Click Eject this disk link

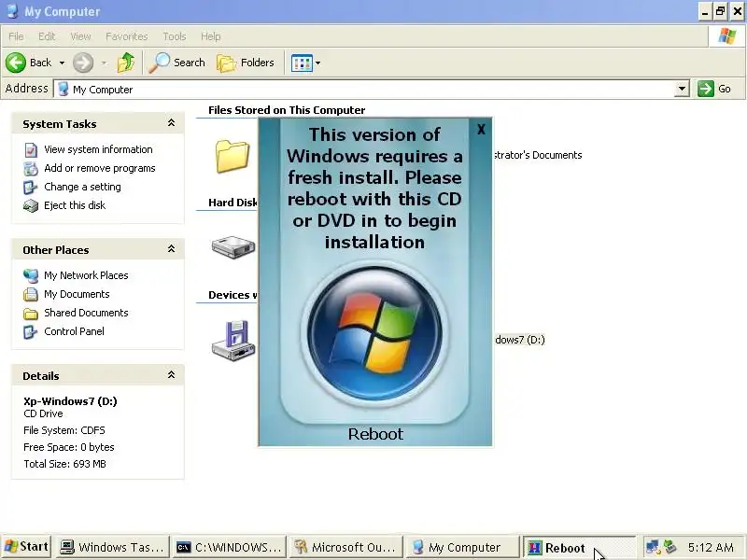tap(75, 205)
